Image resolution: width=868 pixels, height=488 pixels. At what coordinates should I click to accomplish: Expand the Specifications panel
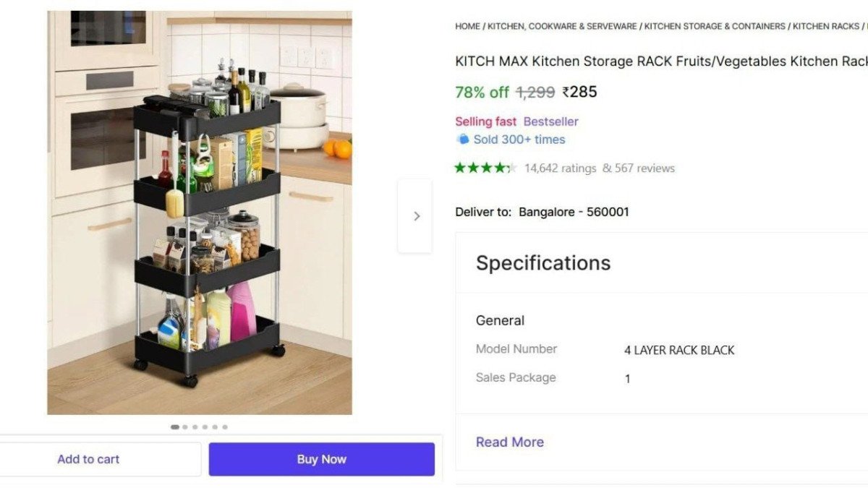tap(542, 263)
